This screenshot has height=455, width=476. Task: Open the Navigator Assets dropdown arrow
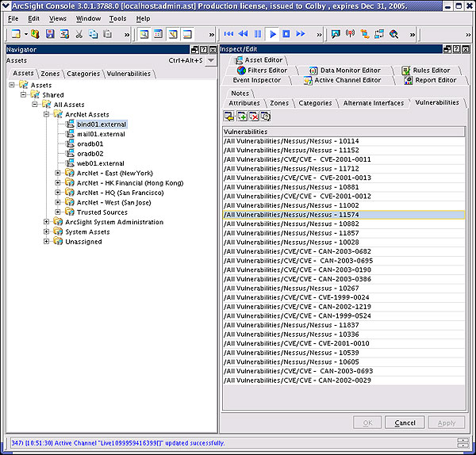coord(211,60)
